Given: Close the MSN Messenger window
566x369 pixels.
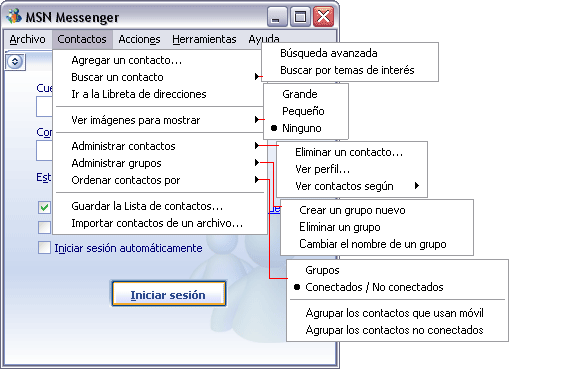Looking at the screenshot, I should click(x=323, y=17).
